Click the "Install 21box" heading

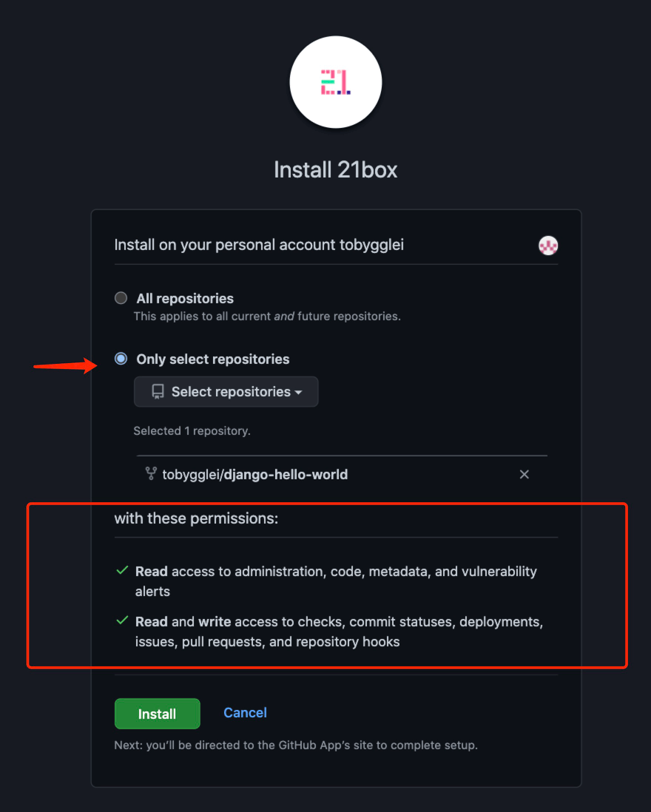coord(336,170)
